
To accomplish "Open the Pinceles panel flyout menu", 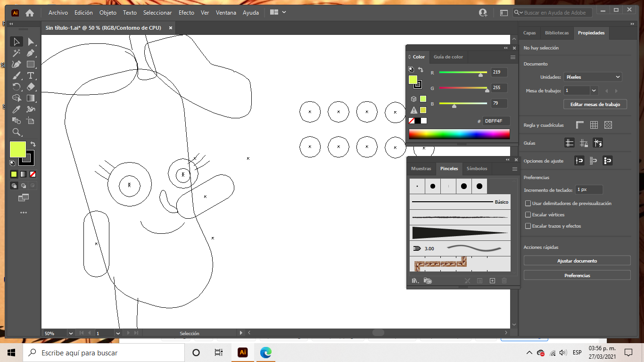I will 514,169.
